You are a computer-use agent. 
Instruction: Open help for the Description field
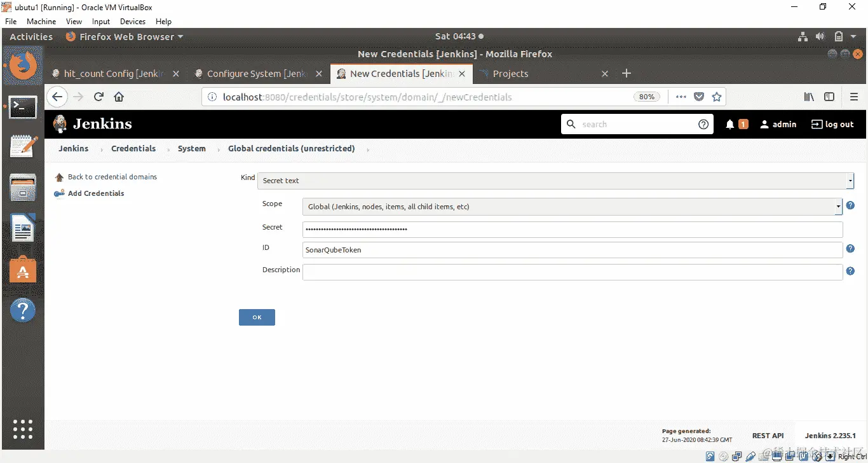(850, 272)
